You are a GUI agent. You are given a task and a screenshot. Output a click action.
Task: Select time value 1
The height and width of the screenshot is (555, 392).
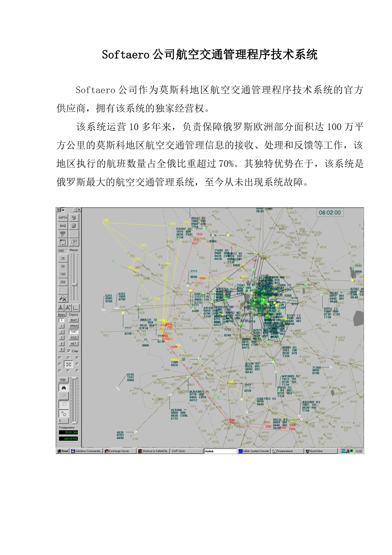[61, 326]
